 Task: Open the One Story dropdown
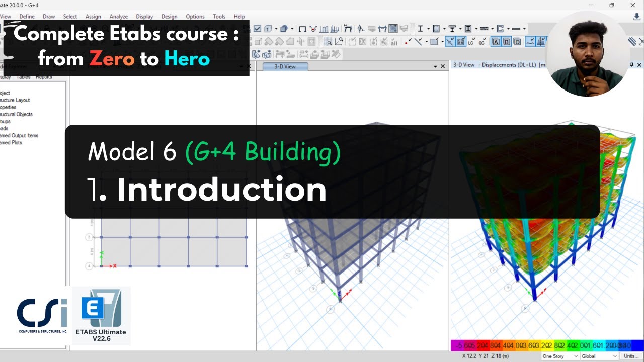click(x=560, y=356)
